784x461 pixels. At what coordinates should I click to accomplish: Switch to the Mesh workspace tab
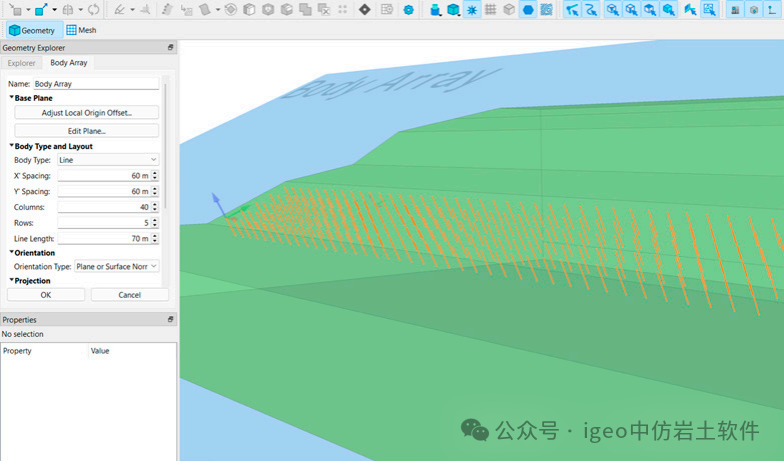(82, 30)
